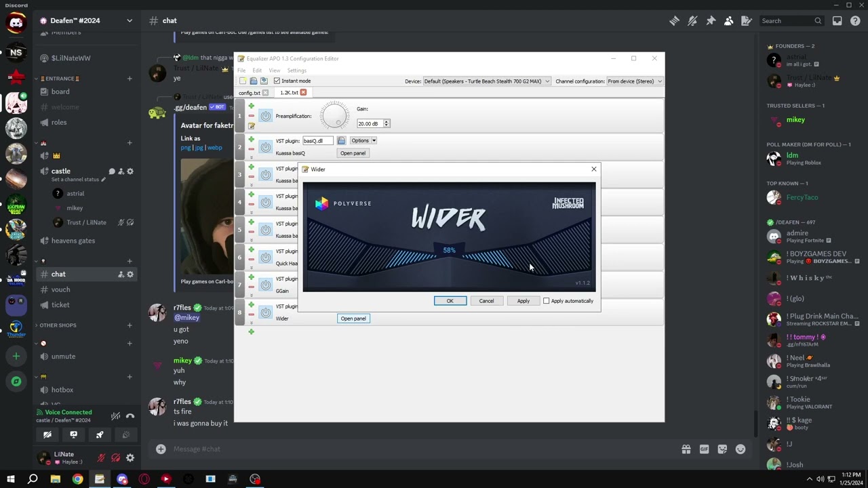Open File menu in Equalizer APO
Viewport: 868px width, 488px height.
[241, 70]
